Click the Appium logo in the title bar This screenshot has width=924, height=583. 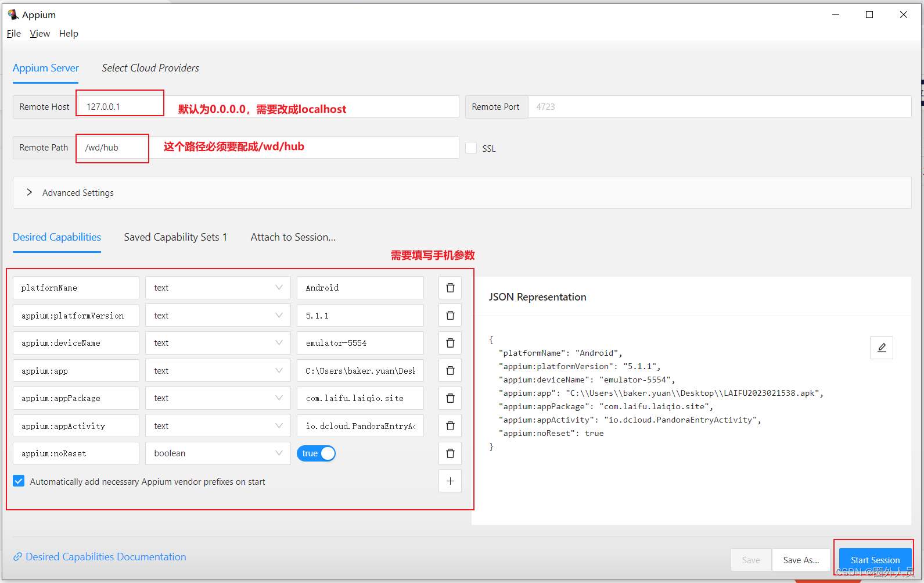[13, 15]
